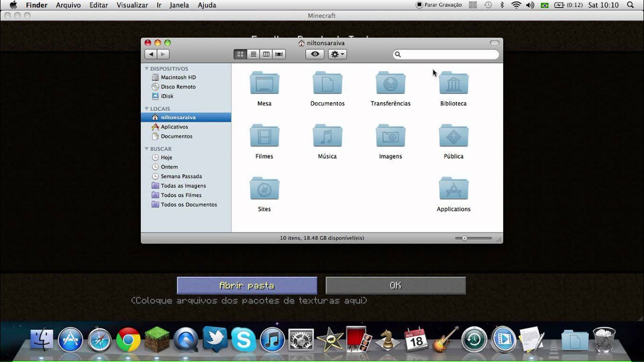Open the Arquivo menu
Screen dimensions: 644x362
(x=68, y=5)
